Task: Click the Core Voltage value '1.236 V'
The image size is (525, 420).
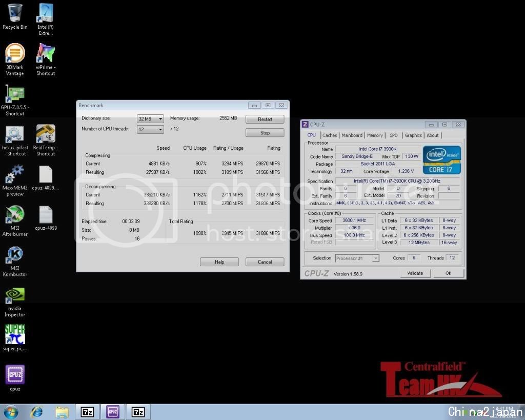Action: pyautogui.click(x=406, y=171)
